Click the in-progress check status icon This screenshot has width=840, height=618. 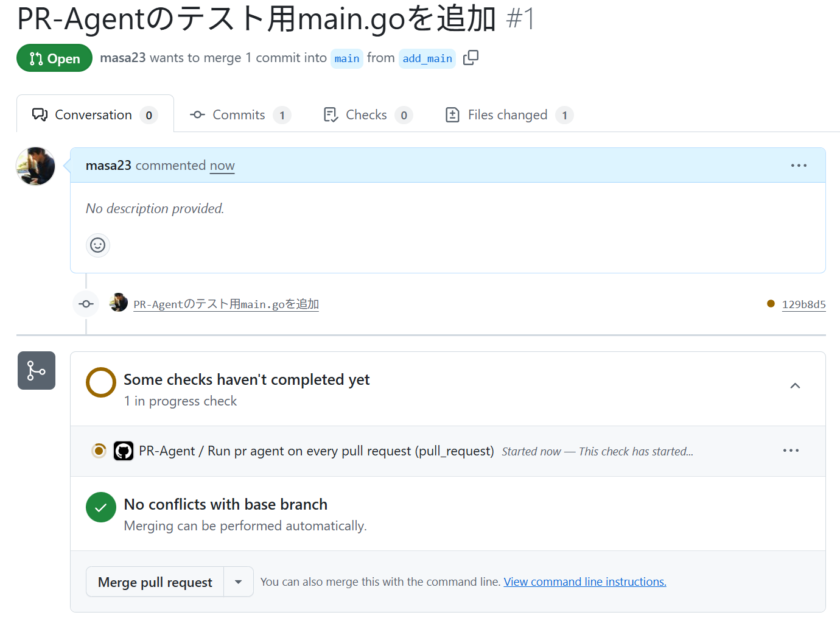point(99,451)
